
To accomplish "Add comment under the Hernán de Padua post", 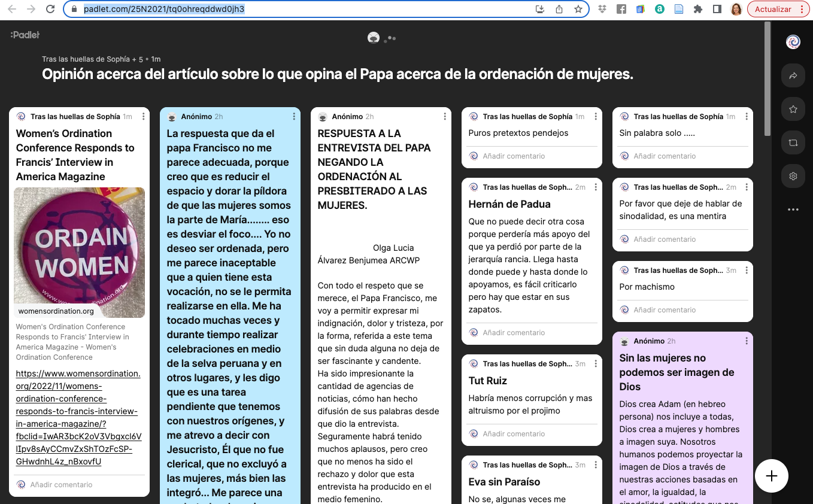I will 514,333.
